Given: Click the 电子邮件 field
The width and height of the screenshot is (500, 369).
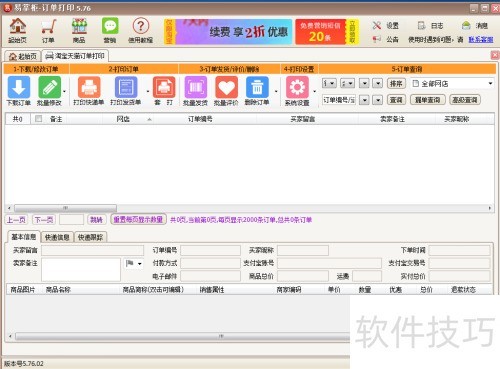Looking at the screenshot, I should tap(210, 276).
